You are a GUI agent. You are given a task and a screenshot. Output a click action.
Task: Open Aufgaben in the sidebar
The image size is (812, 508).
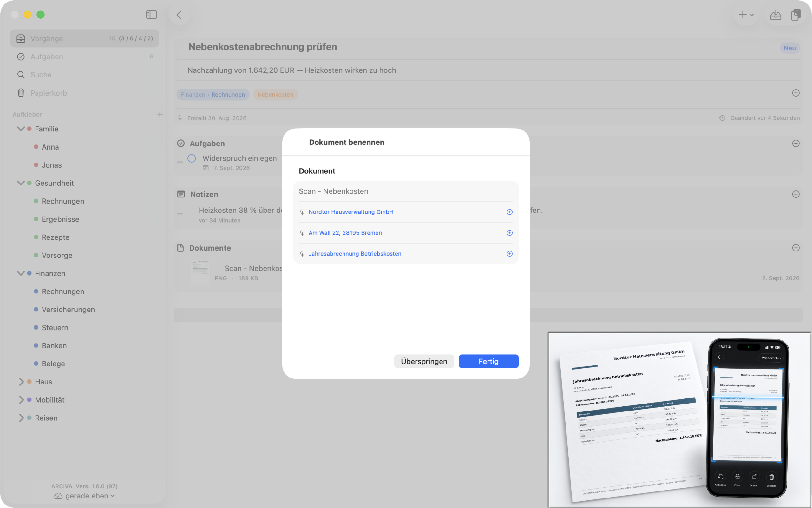click(x=85, y=57)
